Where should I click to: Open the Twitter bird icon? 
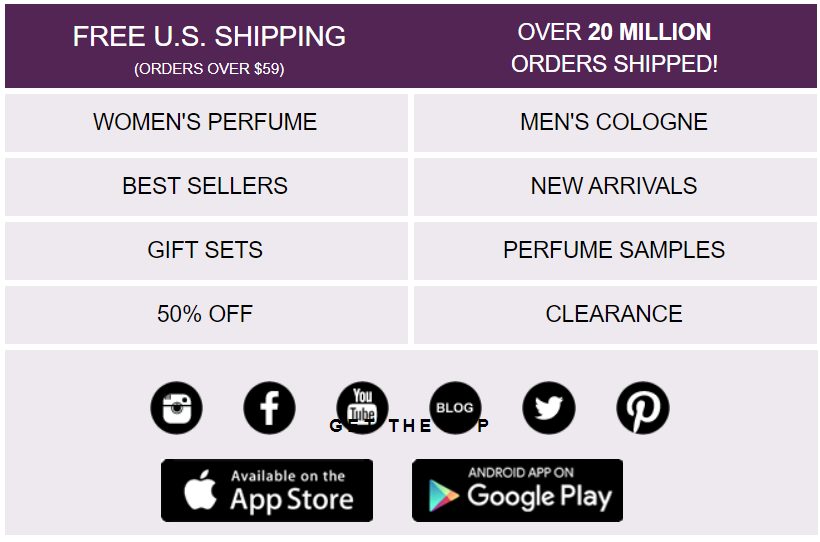549,408
